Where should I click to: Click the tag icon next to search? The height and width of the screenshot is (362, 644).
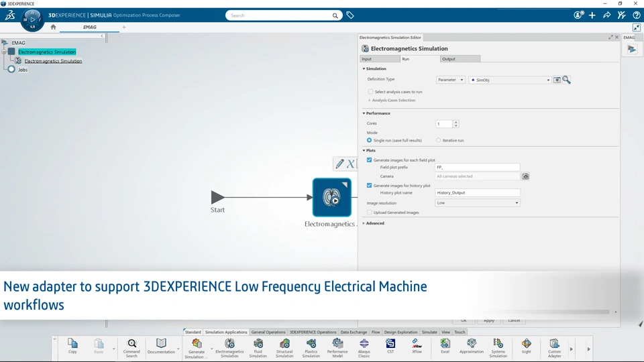click(x=350, y=15)
